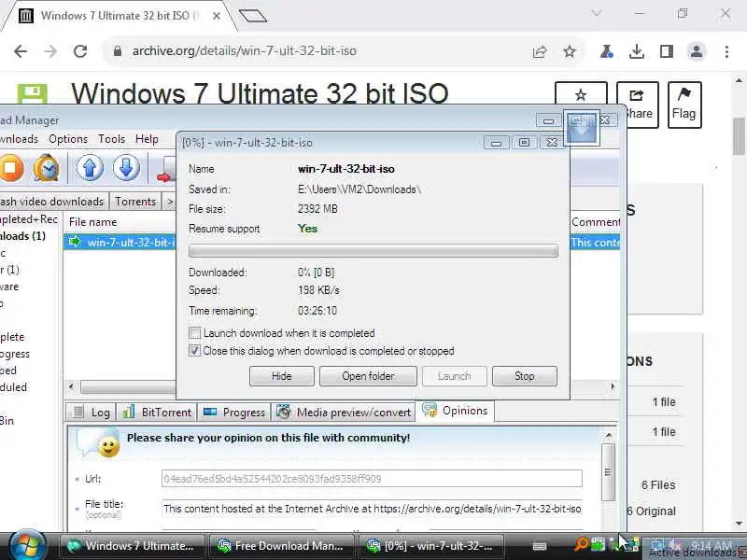
Task: Click the download list horizontal scrollbar left arrow
Action: (71, 386)
